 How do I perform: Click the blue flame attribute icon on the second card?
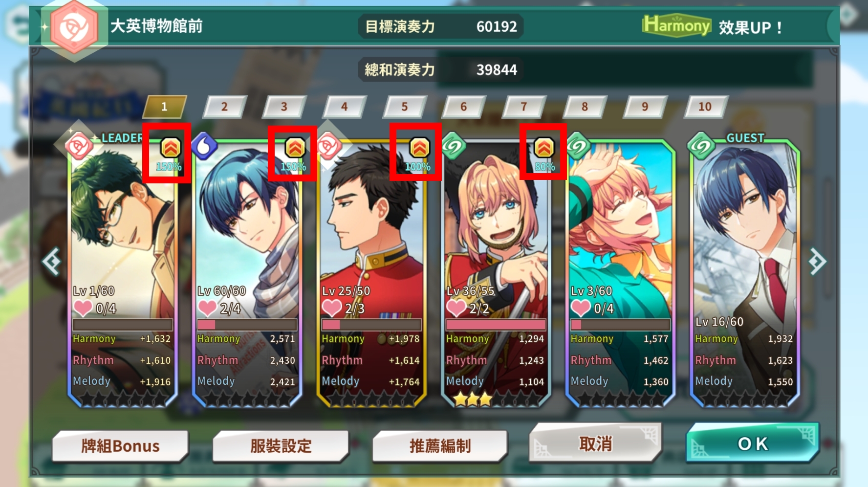pos(204,146)
